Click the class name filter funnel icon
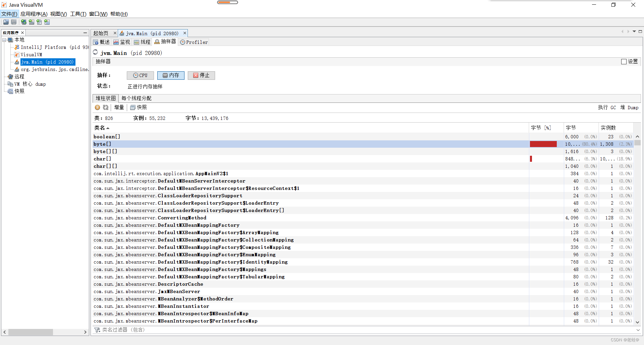This screenshot has width=644, height=345. coord(97,330)
